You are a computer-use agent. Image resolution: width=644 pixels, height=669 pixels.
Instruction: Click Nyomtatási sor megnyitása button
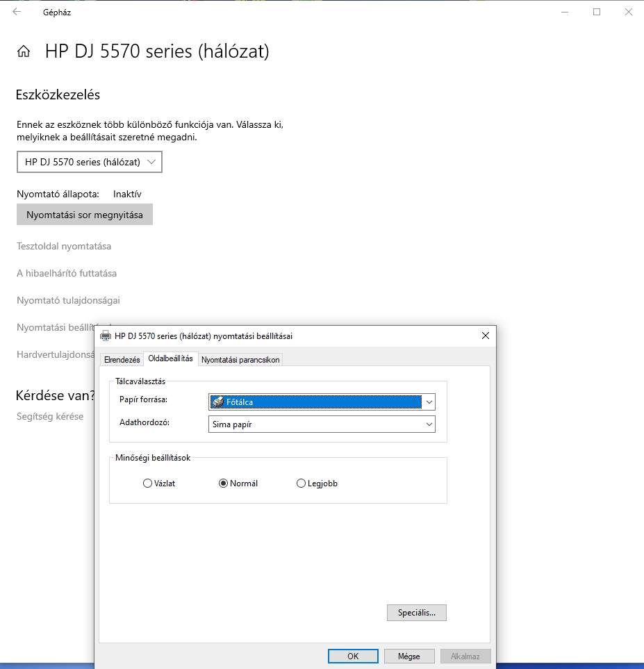tap(85, 215)
